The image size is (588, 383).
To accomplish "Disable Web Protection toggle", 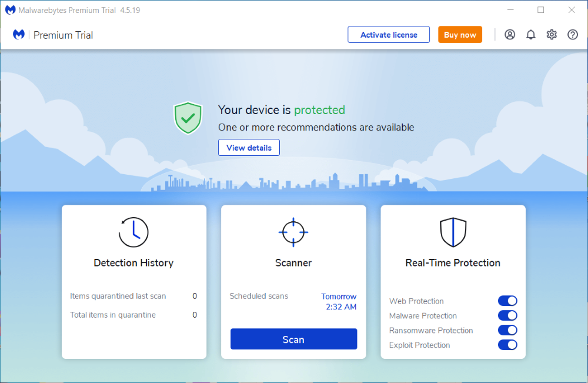I will tap(507, 301).
